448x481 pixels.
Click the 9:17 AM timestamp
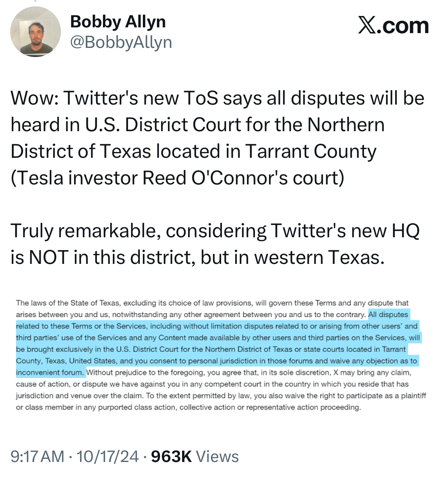click(x=37, y=456)
